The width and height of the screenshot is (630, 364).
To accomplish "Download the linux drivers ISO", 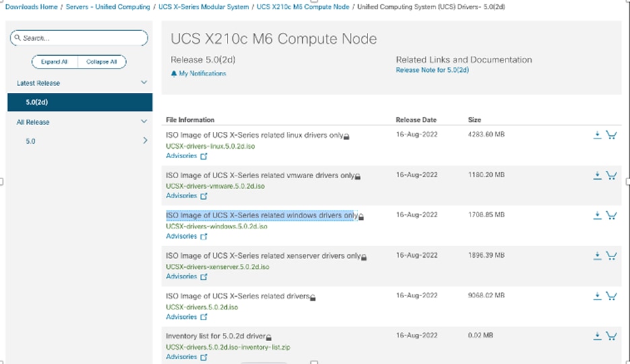I will pos(597,135).
